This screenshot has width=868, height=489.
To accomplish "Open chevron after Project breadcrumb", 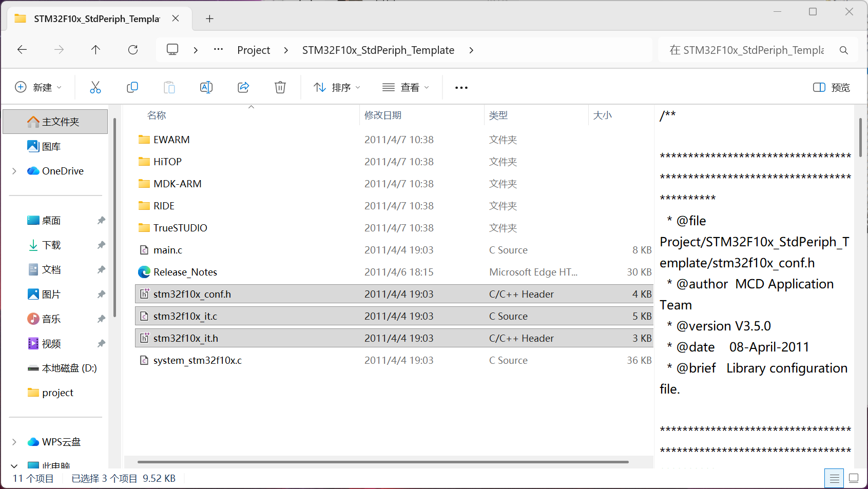I will click(286, 50).
